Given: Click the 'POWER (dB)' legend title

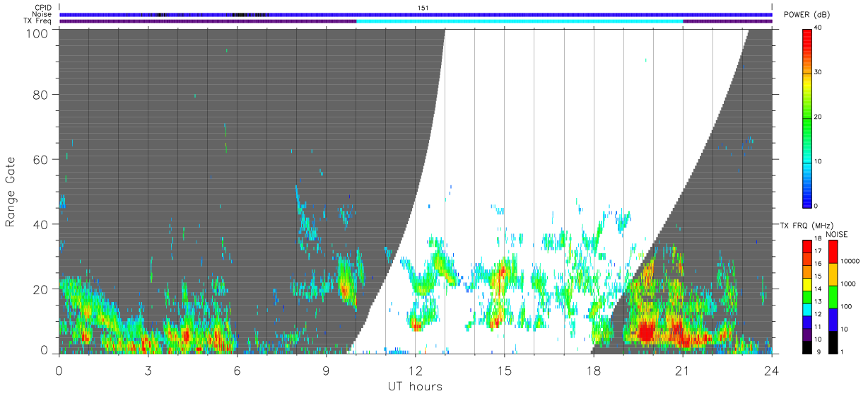Looking at the screenshot, I should 807,15.
